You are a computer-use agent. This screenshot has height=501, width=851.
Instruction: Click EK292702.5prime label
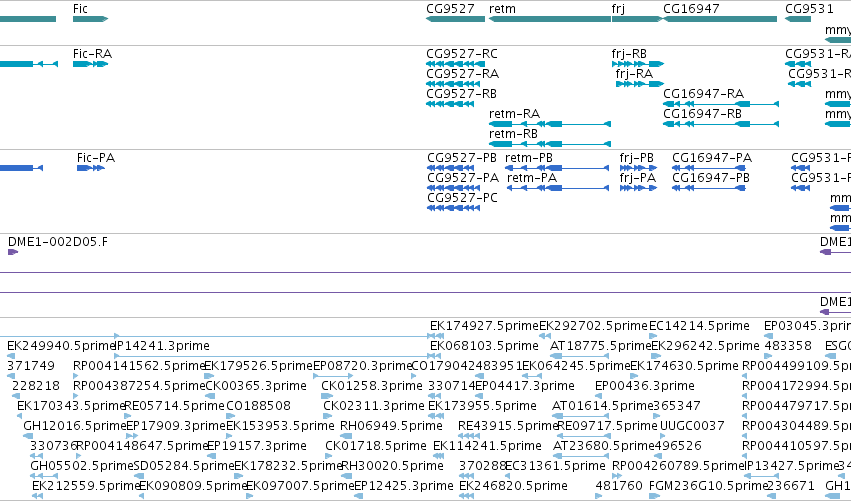tap(594, 326)
